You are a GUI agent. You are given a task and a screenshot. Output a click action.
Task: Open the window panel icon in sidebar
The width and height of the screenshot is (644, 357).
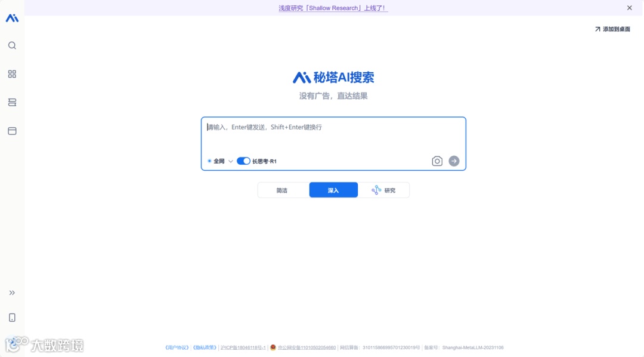tap(12, 131)
